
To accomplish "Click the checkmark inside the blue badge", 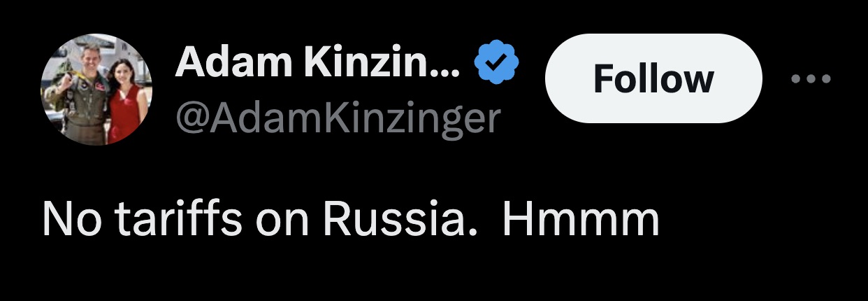I will [496, 64].
